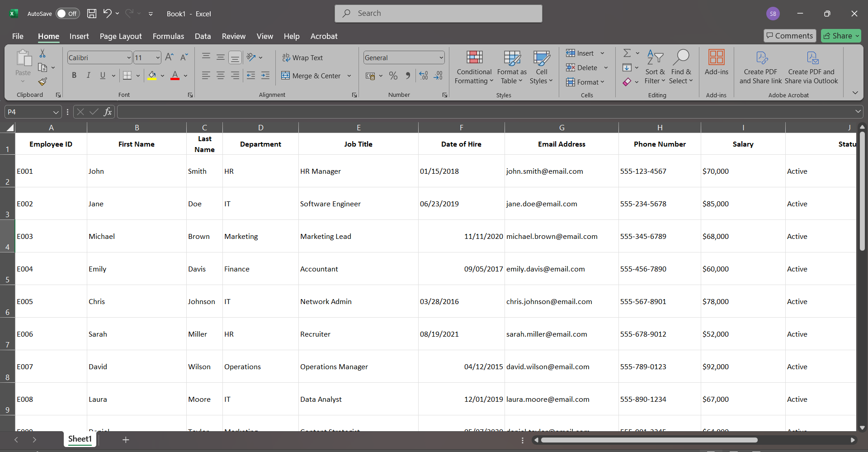Click the Cut scissors icon
This screenshot has width=868, height=452.
point(42,53)
